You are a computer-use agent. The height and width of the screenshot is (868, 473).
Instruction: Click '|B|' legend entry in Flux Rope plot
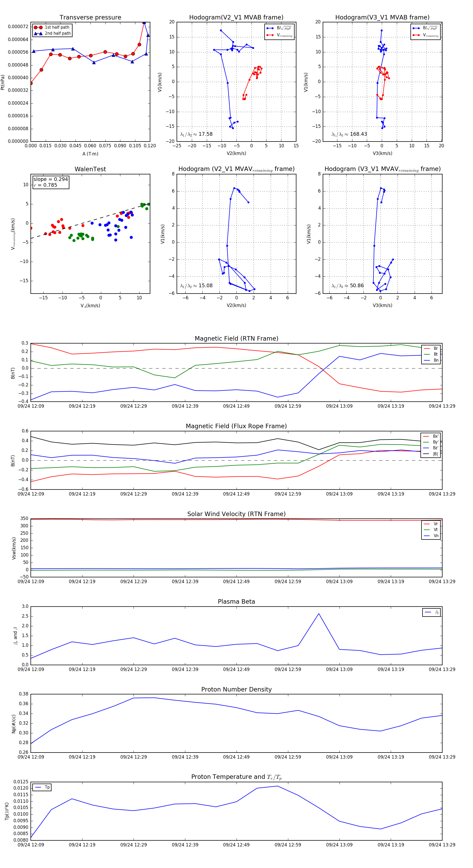click(431, 454)
